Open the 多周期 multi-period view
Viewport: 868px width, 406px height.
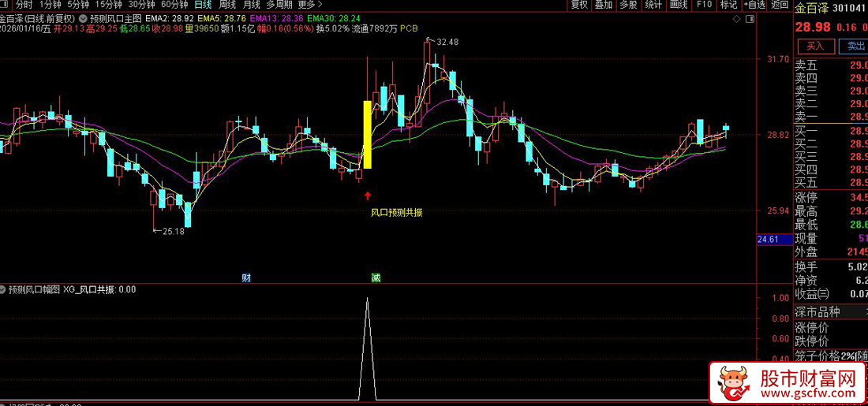tap(279, 5)
